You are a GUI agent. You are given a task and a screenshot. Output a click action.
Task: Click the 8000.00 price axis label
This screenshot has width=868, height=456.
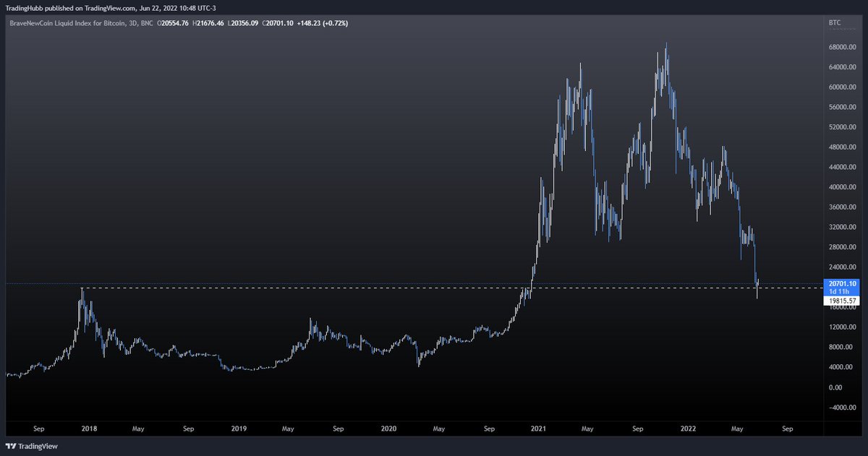point(841,347)
